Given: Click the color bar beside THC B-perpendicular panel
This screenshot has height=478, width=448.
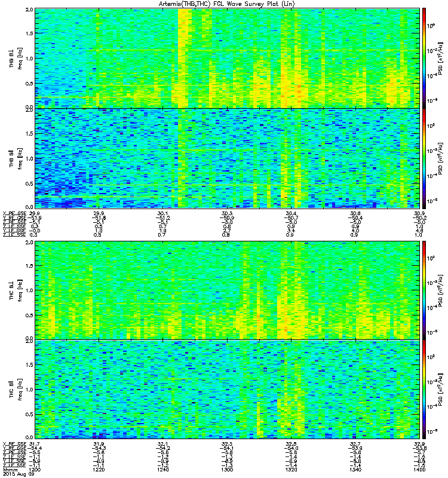Looking at the screenshot, I should (x=424, y=290).
